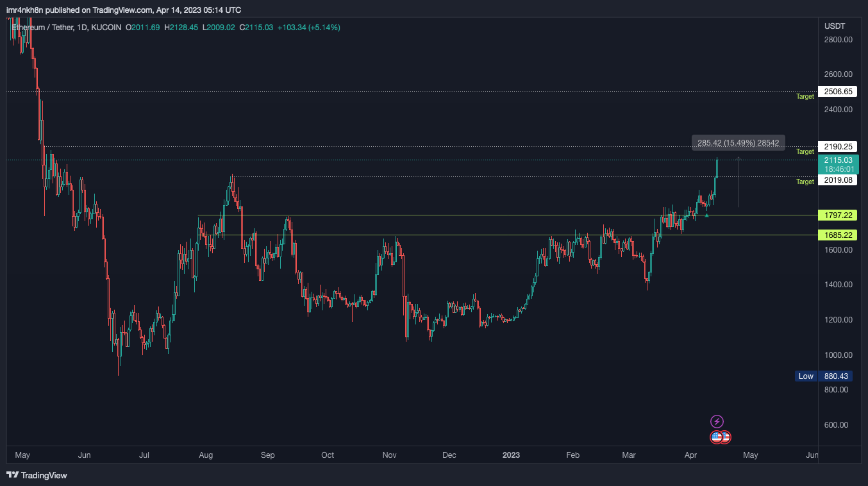The image size is (868, 486).
Task: Select the small green triangle chart marker
Action: coord(706,215)
